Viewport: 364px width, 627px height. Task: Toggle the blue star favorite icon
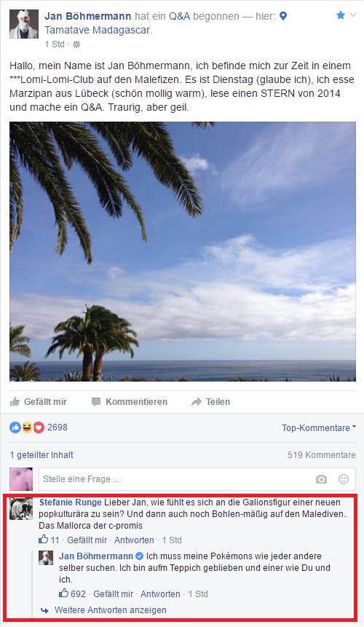tap(341, 15)
